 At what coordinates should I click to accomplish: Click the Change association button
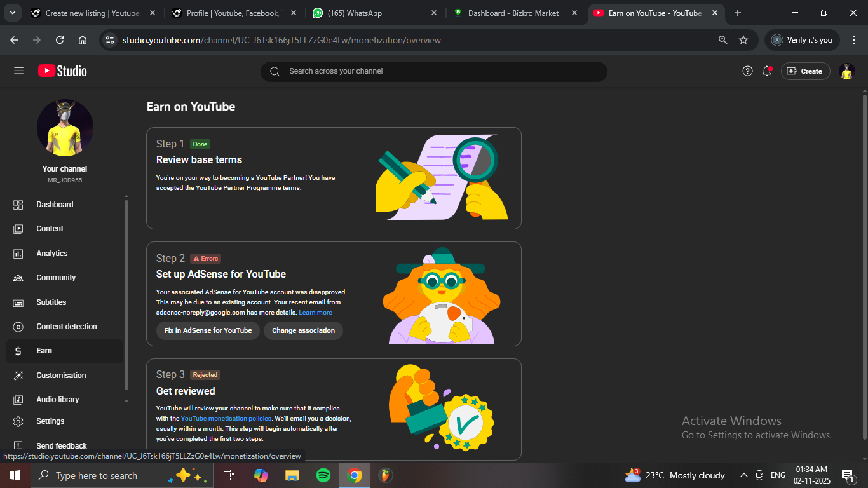tap(303, 330)
